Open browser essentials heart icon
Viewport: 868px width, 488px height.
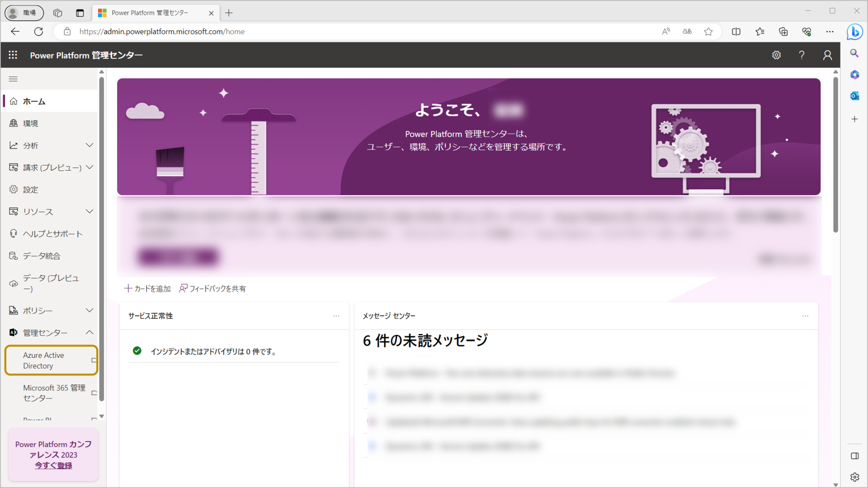pyautogui.click(x=807, y=31)
